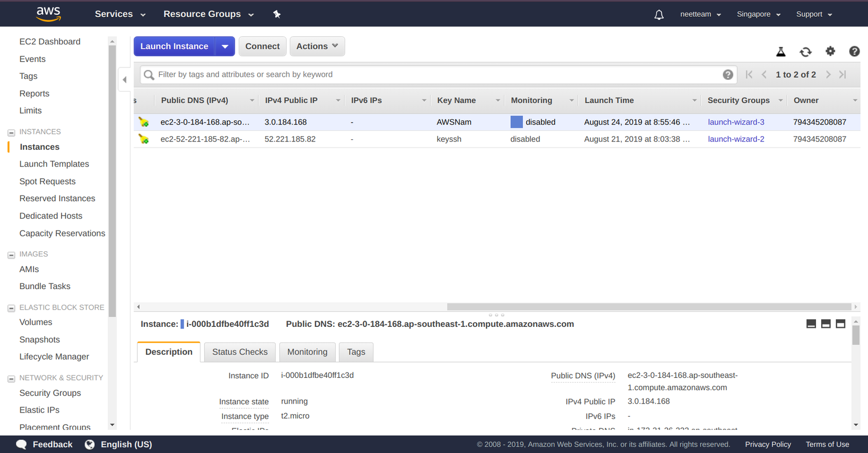Collapse the ELASTIC BLOCK STORE section

point(11,308)
